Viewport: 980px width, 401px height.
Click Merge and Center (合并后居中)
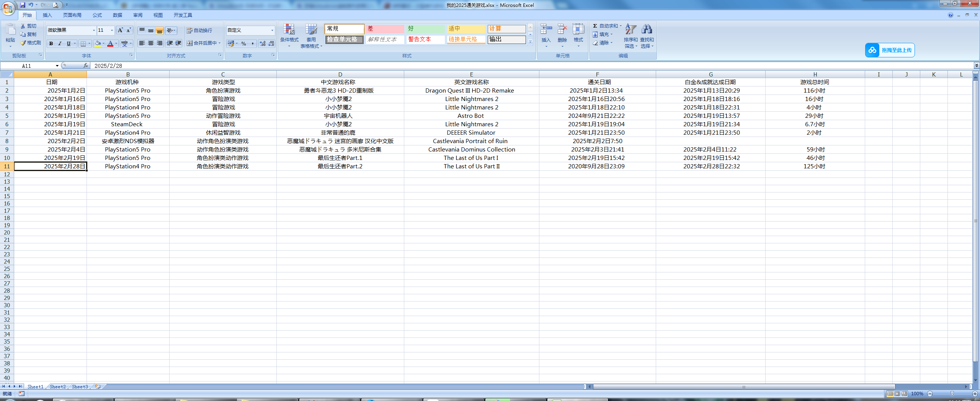[x=202, y=43]
